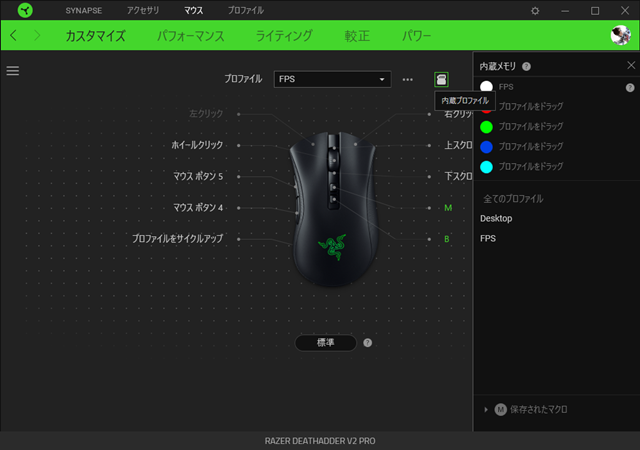Click the 左クリック assignment label

tap(206, 114)
